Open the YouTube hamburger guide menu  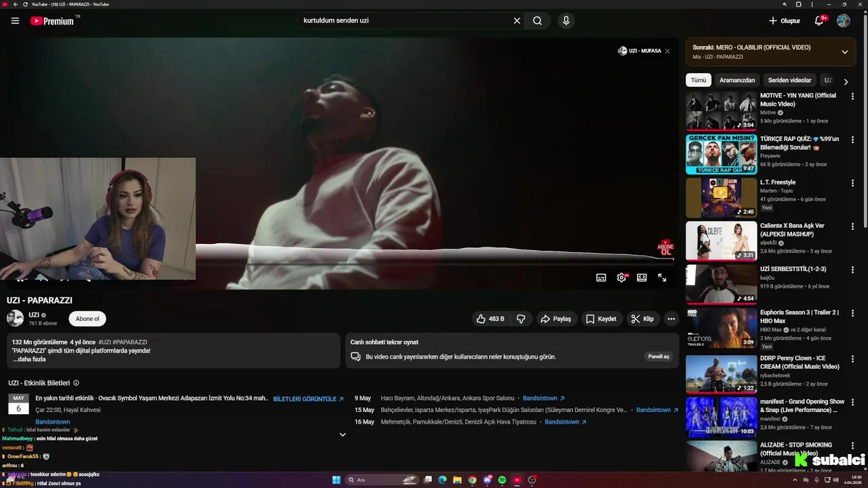15,21
